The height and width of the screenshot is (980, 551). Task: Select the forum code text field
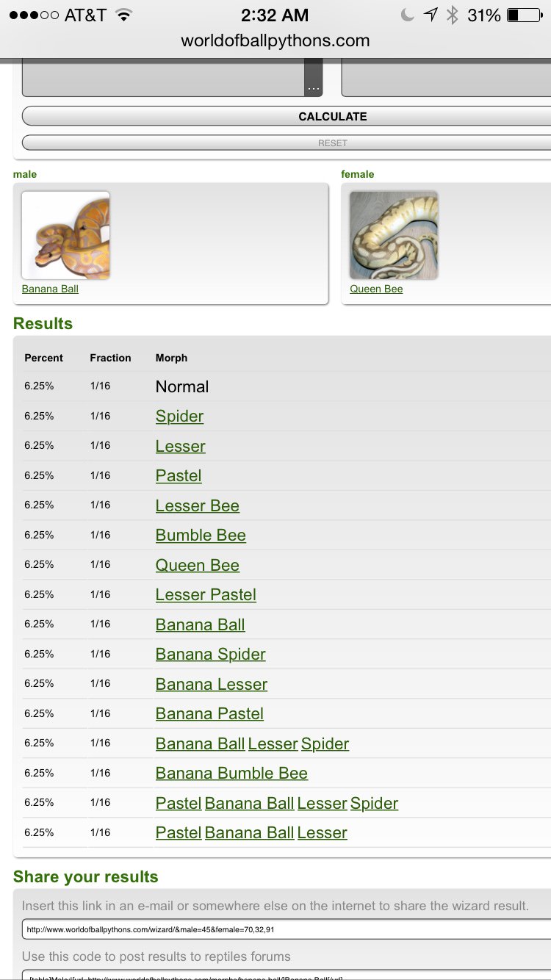click(x=287, y=976)
